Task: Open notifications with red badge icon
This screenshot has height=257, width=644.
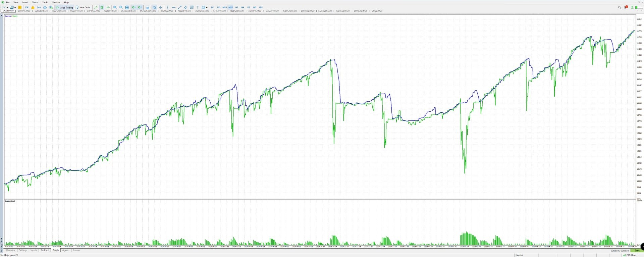Action: point(626,7)
